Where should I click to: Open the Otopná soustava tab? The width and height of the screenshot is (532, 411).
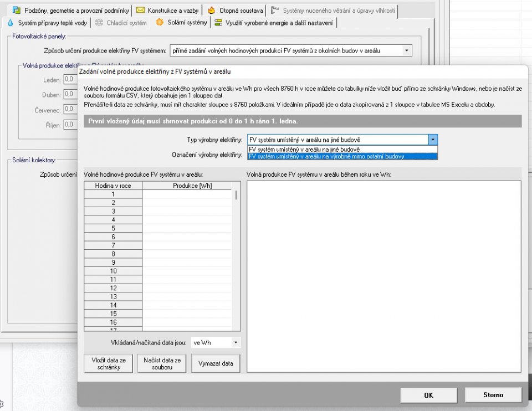[235, 11]
